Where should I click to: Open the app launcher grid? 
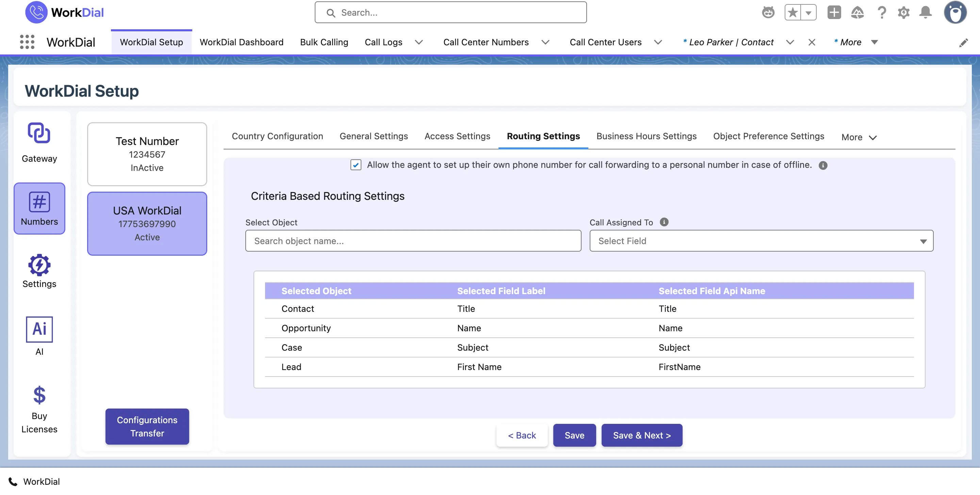[x=27, y=42]
